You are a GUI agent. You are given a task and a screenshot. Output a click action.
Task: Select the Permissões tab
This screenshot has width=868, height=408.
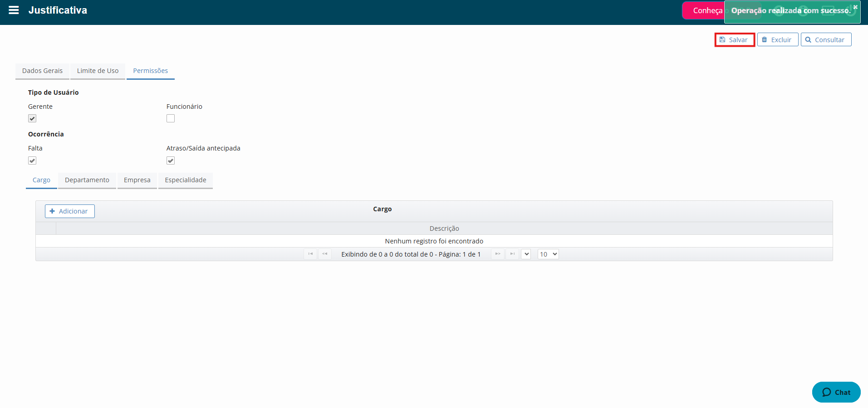150,71
